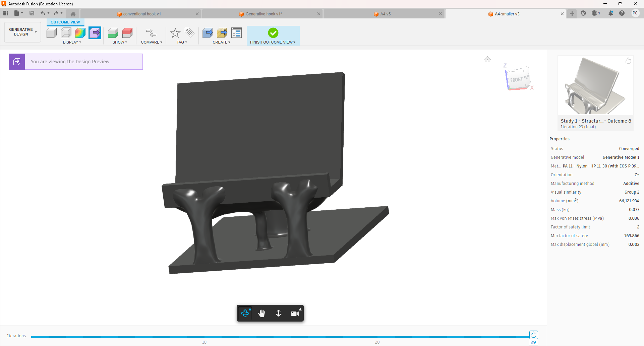This screenshot has width=644, height=346.
Task: Open the Redo history dropdown arrow
Action: (x=62, y=13)
